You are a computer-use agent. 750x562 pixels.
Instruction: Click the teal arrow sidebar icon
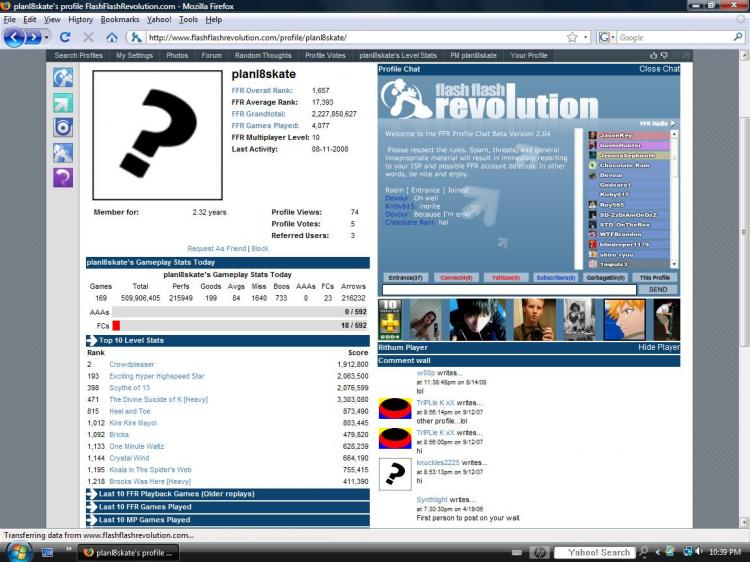click(63, 103)
